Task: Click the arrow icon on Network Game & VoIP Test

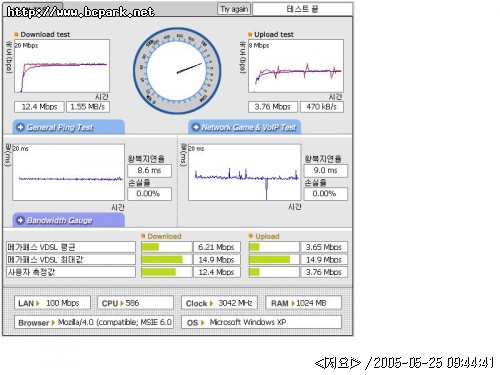Action: point(196,127)
